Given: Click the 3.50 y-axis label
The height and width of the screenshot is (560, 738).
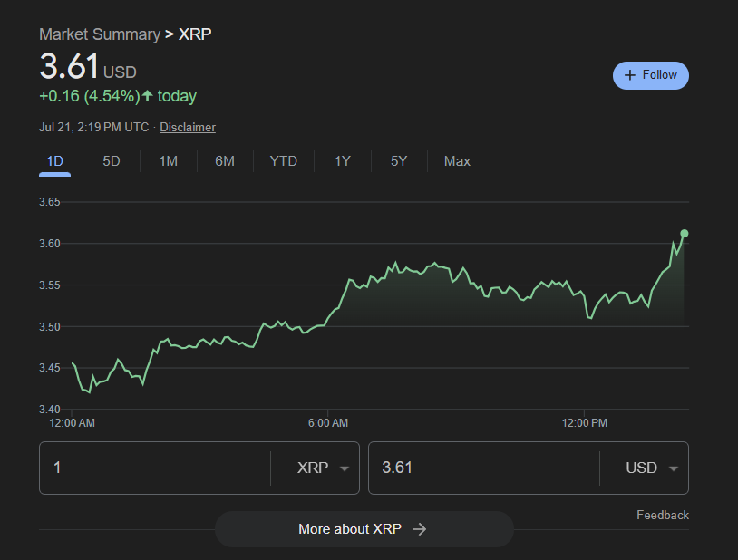Looking at the screenshot, I should [50, 326].
